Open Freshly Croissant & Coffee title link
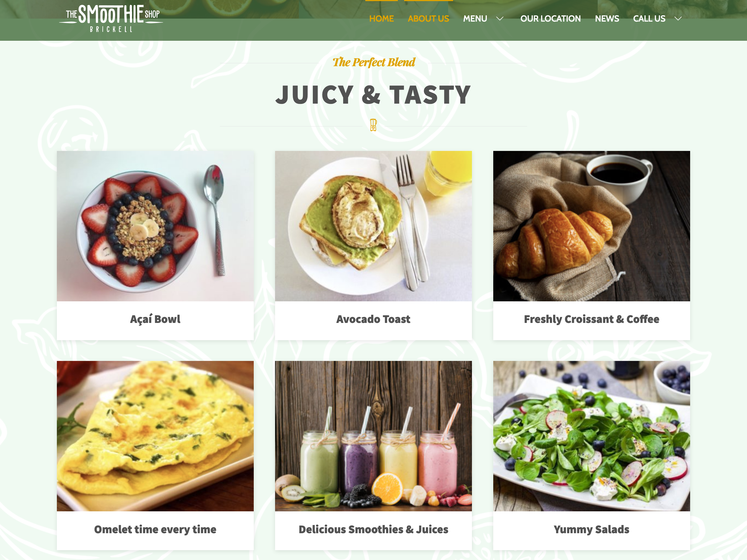This screenshot has height=560, width=747. pos(592,319)
